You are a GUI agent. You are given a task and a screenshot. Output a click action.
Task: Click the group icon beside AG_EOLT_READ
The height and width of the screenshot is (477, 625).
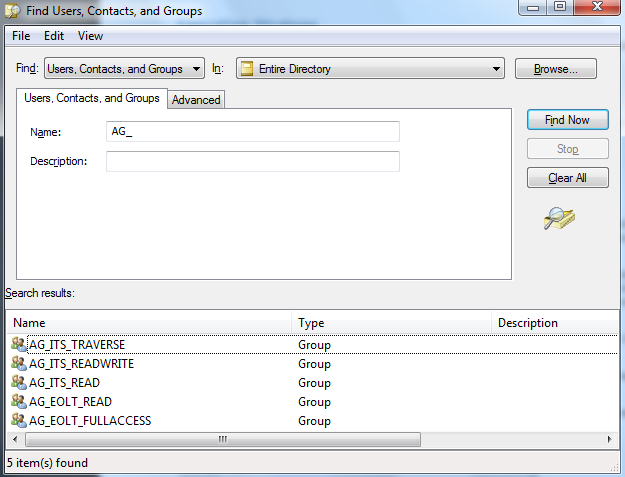click(x=19, y=401)
